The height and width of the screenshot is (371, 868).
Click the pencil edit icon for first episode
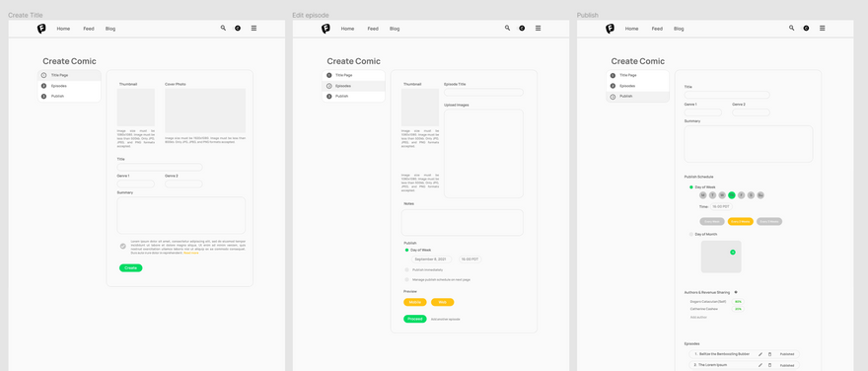[x=760, y=354]
